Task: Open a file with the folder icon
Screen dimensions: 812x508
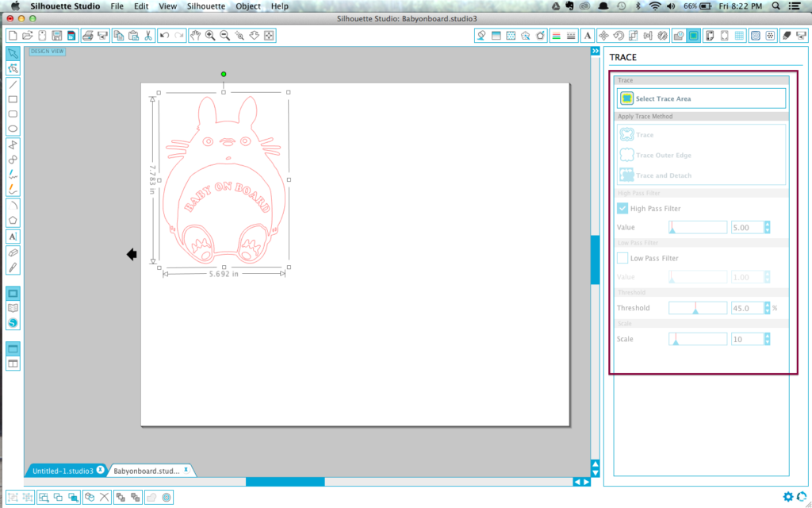Action: (x=28, y=36)
